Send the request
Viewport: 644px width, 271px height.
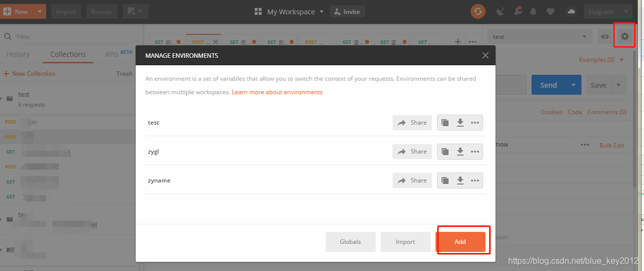pos(549,85)
